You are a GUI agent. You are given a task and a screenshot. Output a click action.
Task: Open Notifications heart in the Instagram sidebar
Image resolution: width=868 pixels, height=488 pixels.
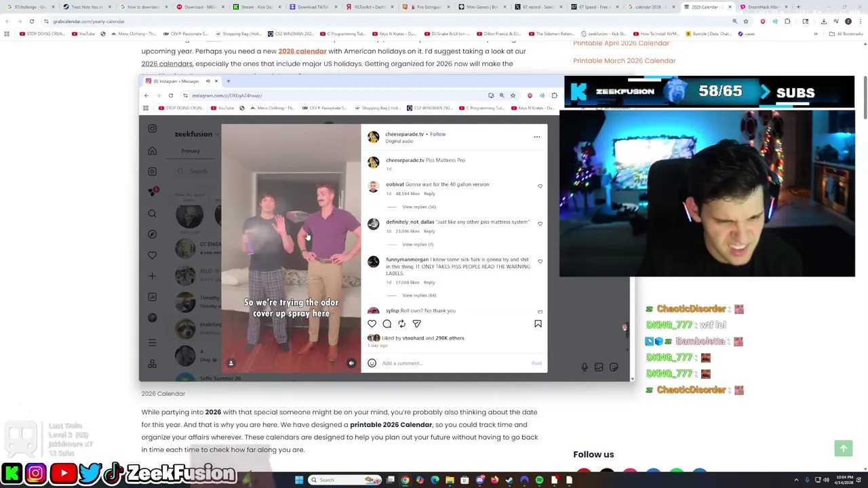(152, 255)
